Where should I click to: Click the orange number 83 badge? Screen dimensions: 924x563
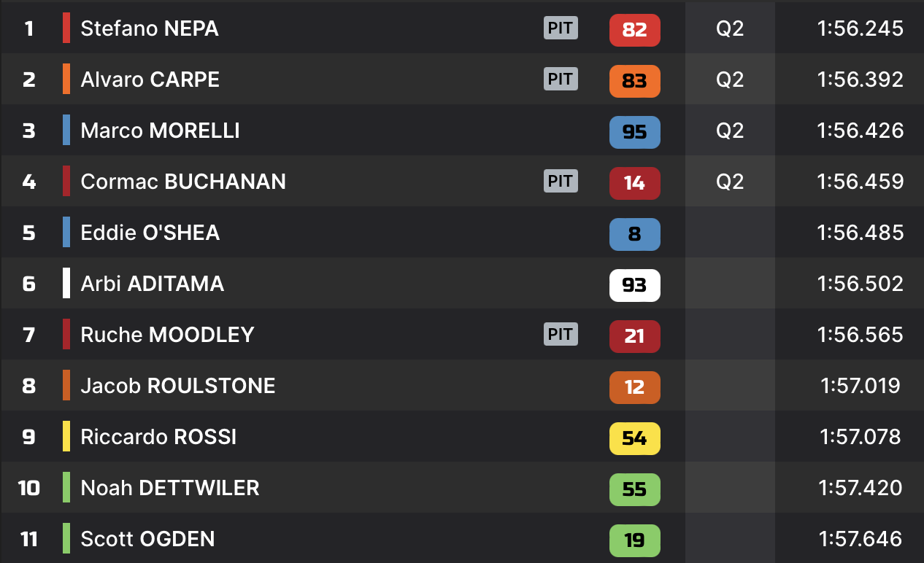(x=634, y=81)
